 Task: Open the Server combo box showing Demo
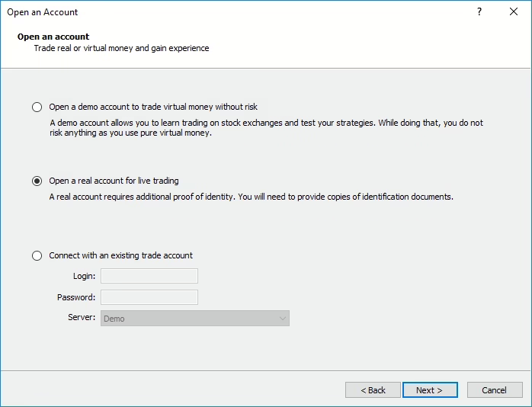pos(191,319)
